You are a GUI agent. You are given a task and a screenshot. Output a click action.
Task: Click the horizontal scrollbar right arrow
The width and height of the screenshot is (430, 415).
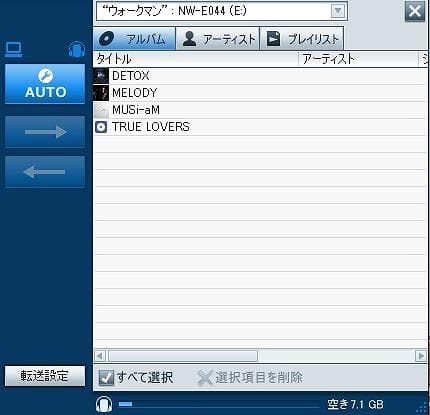coord(421,356)
